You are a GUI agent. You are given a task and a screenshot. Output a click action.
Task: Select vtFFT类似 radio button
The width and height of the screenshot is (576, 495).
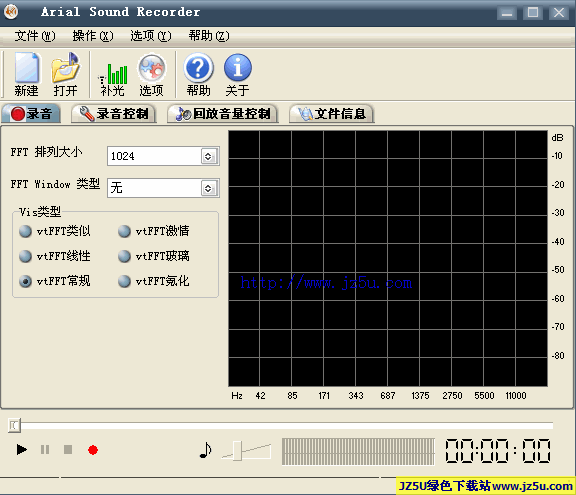coord(25,231)
